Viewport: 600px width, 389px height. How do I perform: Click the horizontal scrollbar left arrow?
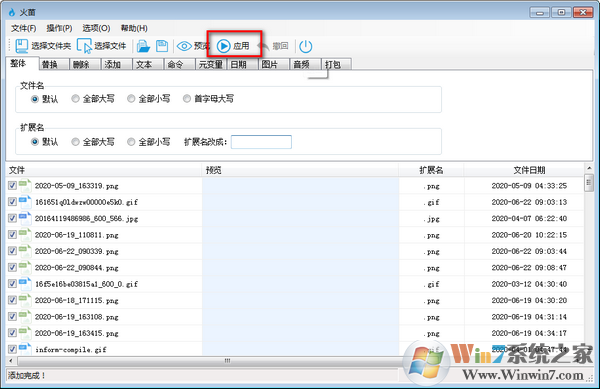click(x=11, y=361)
